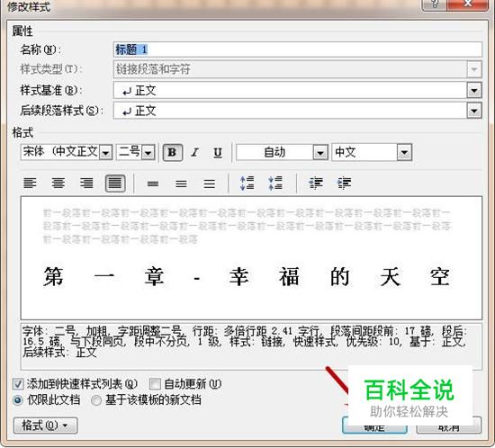Click the style description text box
The image size is (495, 448).
[x=251, y=346]
